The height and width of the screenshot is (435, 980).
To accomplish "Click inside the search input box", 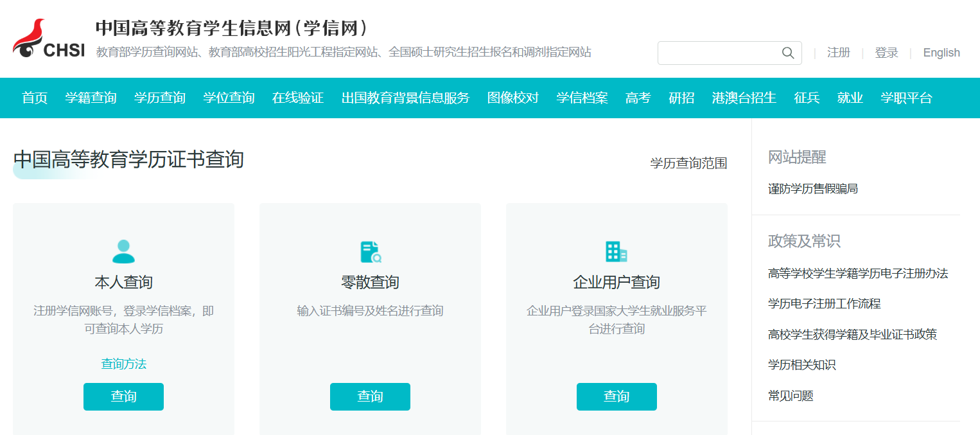I will click(719, 53).
